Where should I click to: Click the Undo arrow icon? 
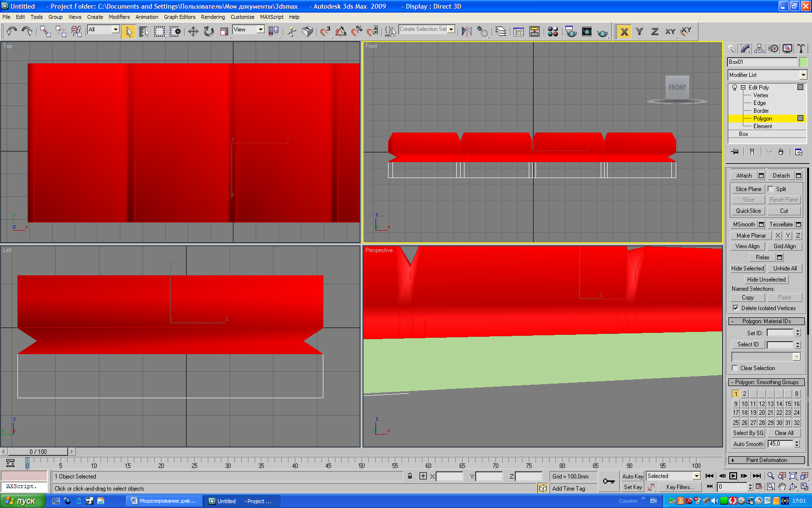[x=12, y=31]
